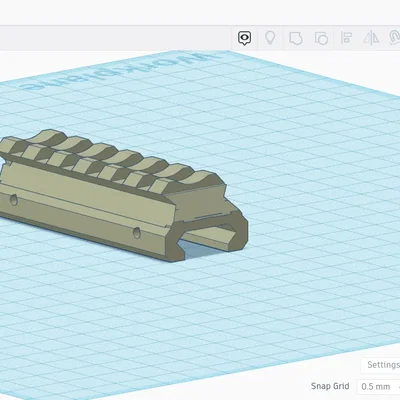400x400 pixels.
Task: Click the Group shapes icon
Action: (x=295, y=38)
